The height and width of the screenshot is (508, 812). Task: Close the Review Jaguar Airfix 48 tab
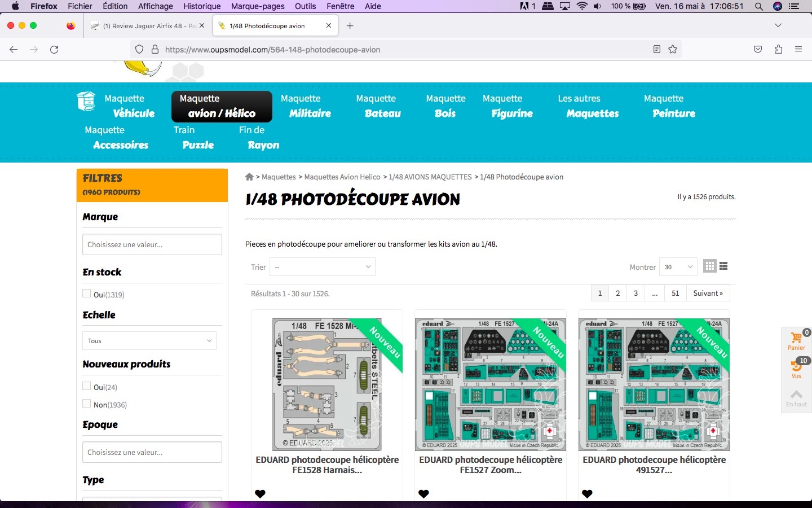[x=202, y=25]
